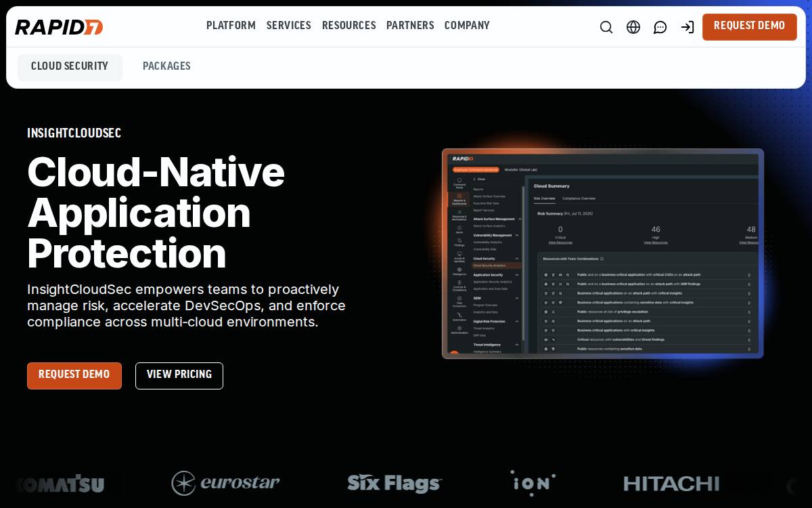Switch to the Packages tab

click(166, 67)
